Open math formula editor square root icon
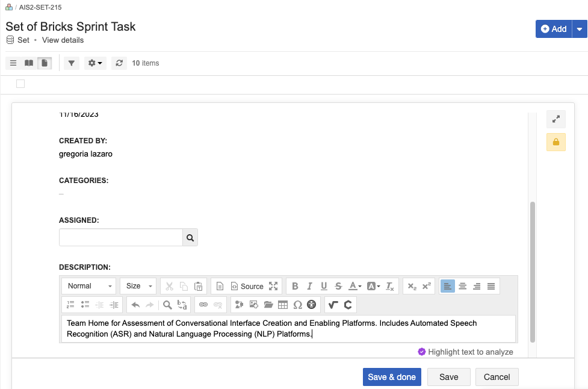The image size is (588, 389). pyautogui.click(x=333, y=305)
